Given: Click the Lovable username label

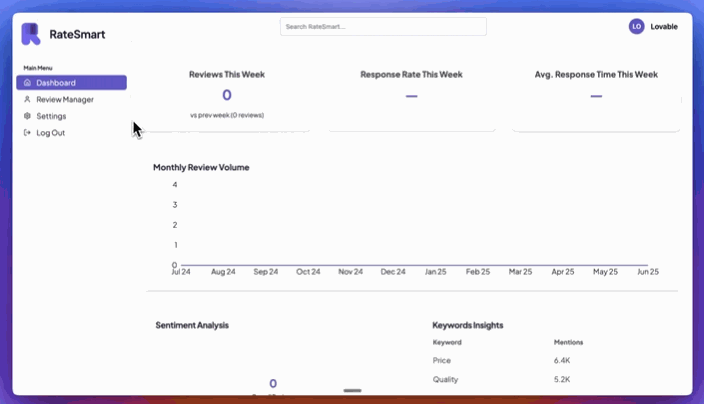Looking at the screenshot, I should 664,27.
